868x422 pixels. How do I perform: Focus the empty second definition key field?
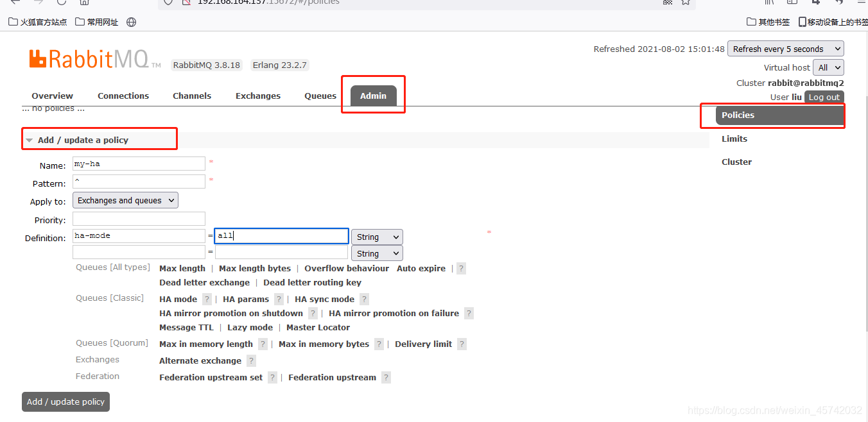(139, 252)
